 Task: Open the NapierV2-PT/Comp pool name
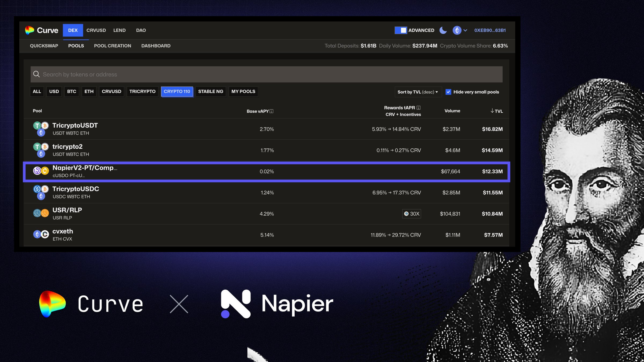[85, 168]
